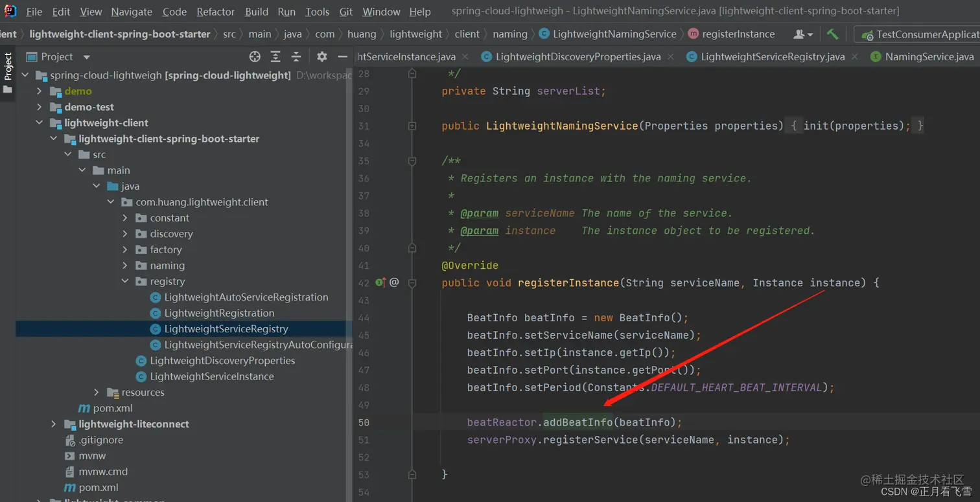
Task: Hide the Project tool window
Action: click(x=343, y=56)
